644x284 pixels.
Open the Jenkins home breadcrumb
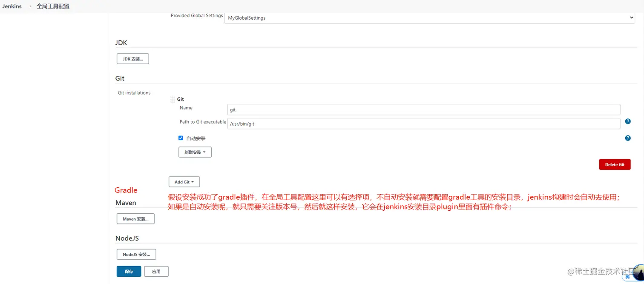[x=12, y=6]
